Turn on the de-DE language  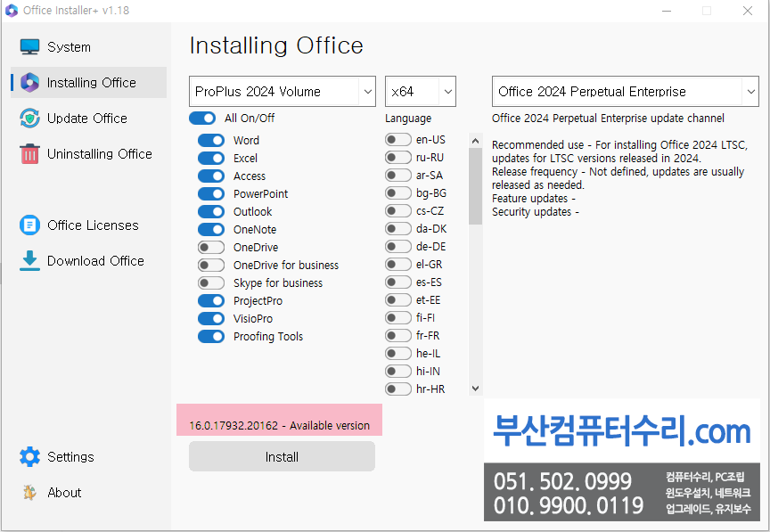tap(398, 246)
